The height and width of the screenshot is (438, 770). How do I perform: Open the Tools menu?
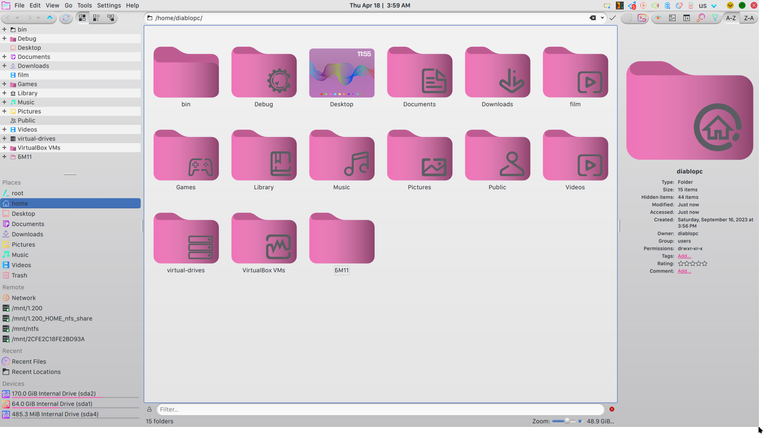click(84, 5)
